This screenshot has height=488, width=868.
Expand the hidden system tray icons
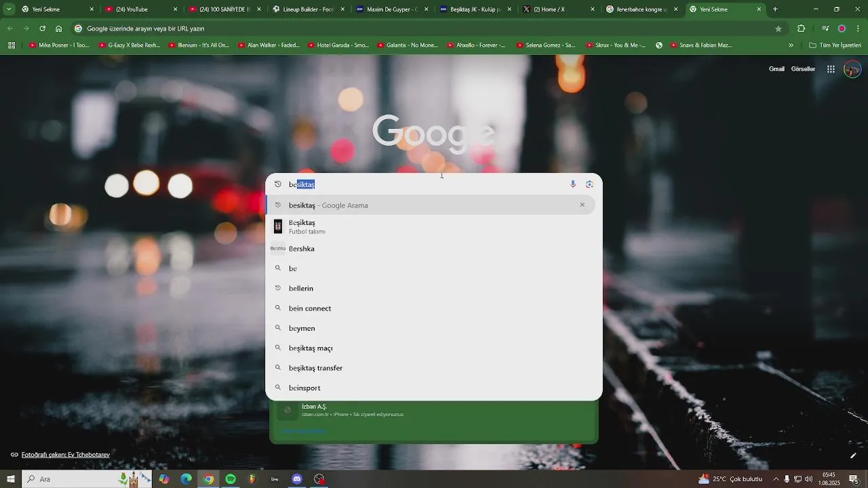(776, 479)
